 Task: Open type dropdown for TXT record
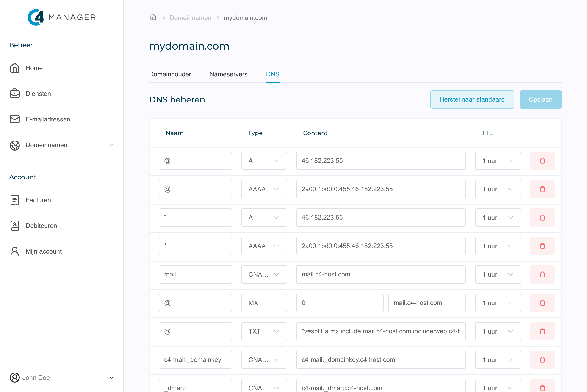click(x=264, y=331)
